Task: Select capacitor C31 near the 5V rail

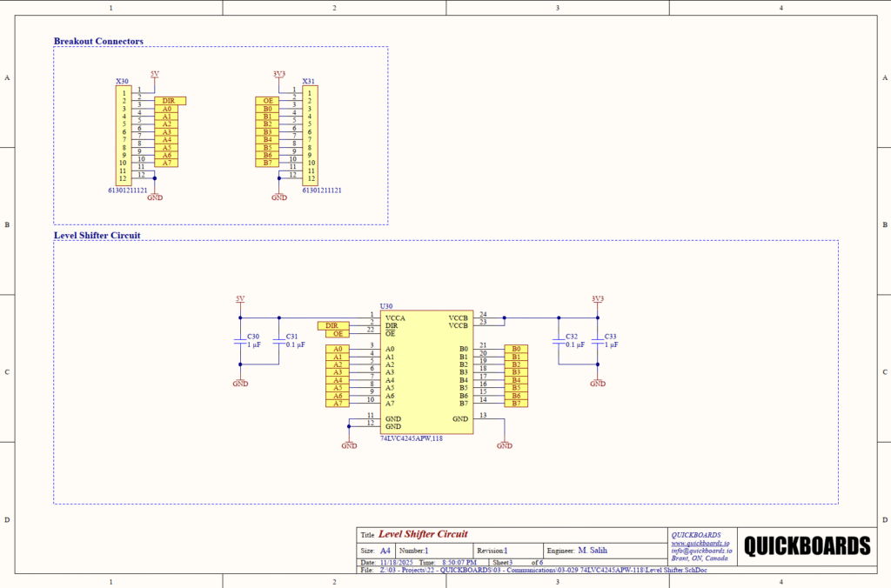Action: (x=279, y=341)
